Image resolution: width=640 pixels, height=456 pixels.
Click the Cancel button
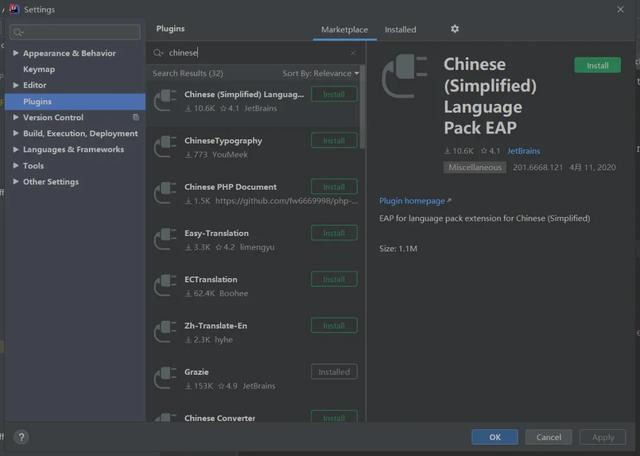549,437
